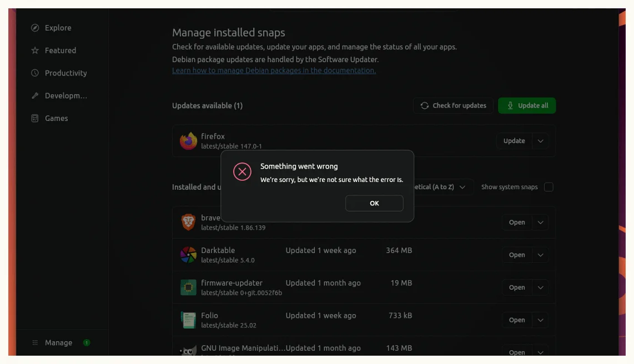This screenshot has height=364, width=634.
Task: Expand options chevron next to Darktable Open
Action: click(x=540, y=255)
